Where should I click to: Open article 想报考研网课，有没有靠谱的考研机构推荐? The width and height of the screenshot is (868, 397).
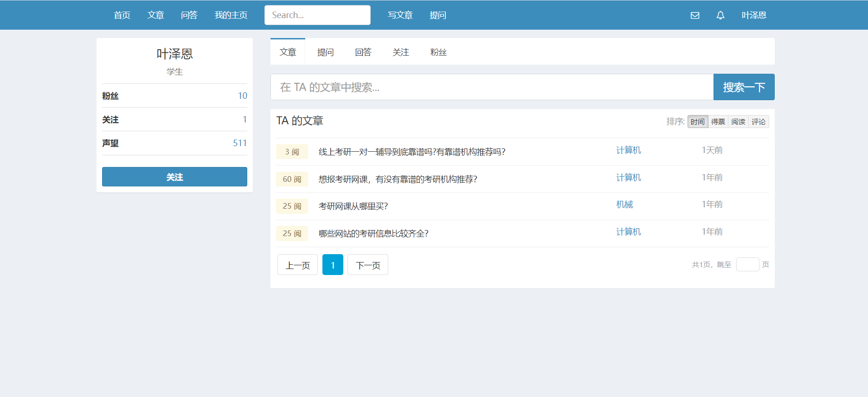pos(398,179)
